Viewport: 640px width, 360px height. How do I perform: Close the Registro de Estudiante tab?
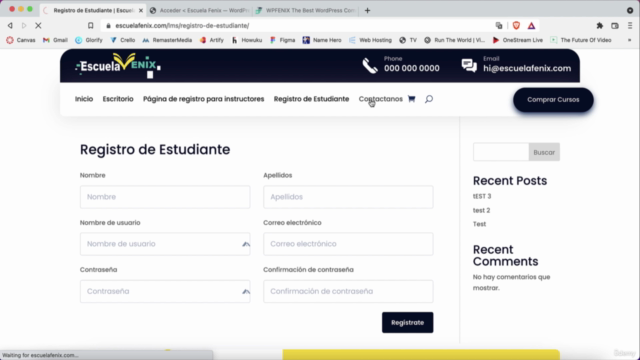click(x=141, y=11)
